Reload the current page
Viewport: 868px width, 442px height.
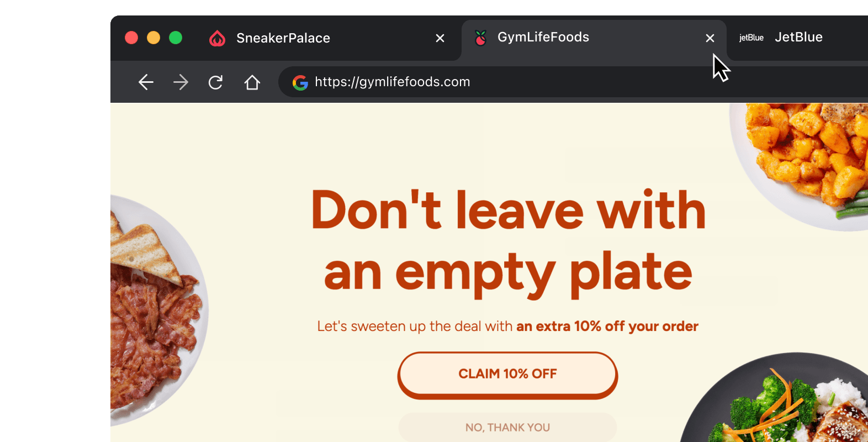point(215,82)
